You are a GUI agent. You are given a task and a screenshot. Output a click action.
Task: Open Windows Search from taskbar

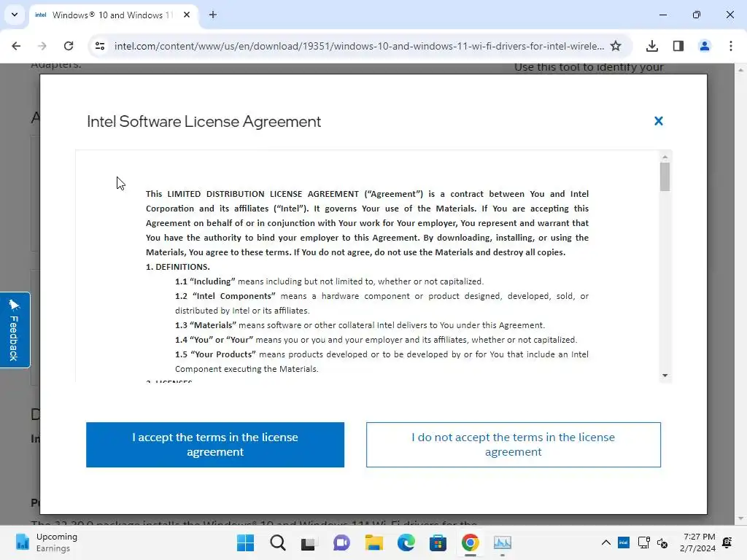click(x=278, y=542)
